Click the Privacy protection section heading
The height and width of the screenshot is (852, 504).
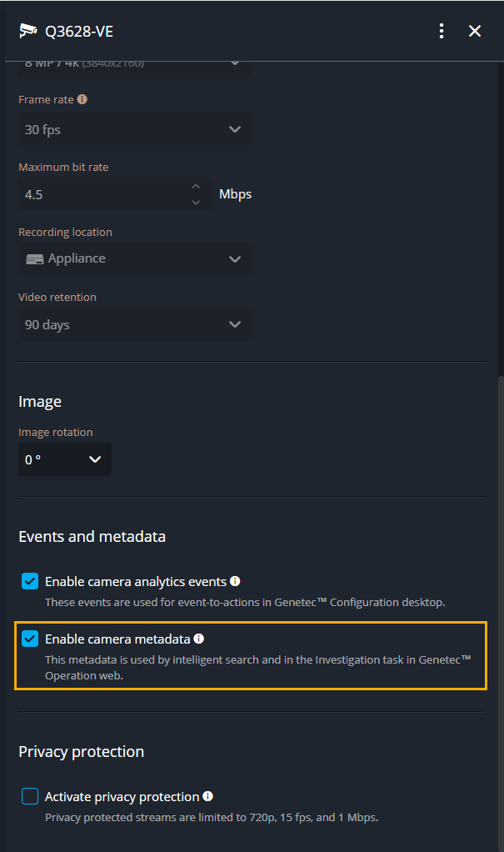[x=81, y=751]
